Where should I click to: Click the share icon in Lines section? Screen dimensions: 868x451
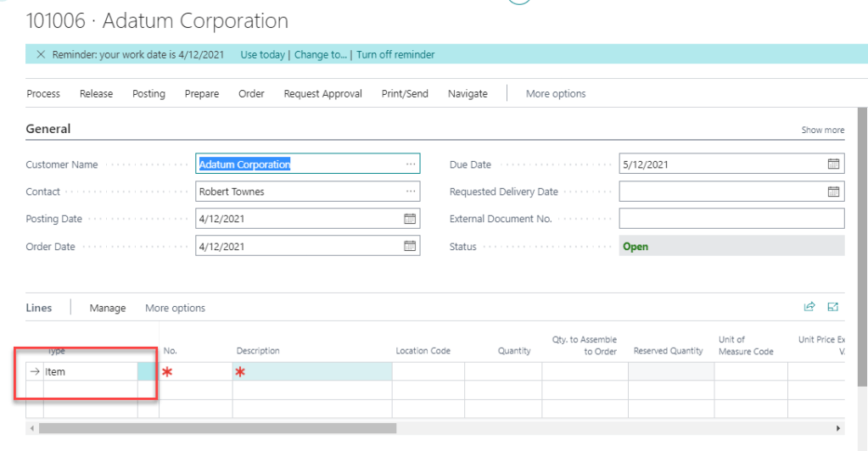coord(809,307)
